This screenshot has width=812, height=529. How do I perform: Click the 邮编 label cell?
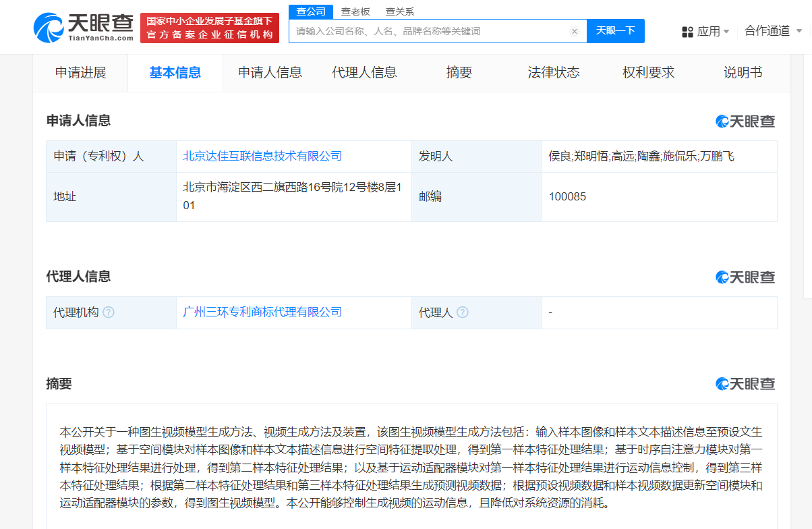click(x=477, y=197)
